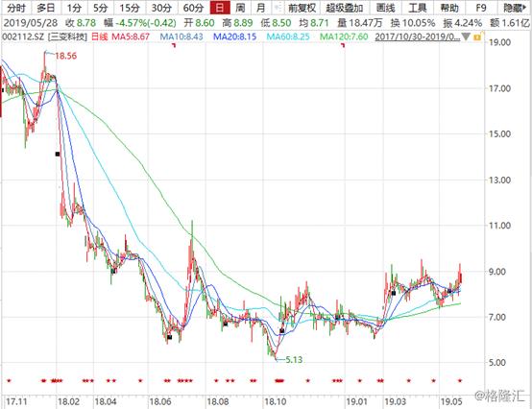The width and height of the screenshot is (532, 409).
Task: Click the MA20:8.15 indicator label
Action: pyautogui.click(x=234, y=36)
